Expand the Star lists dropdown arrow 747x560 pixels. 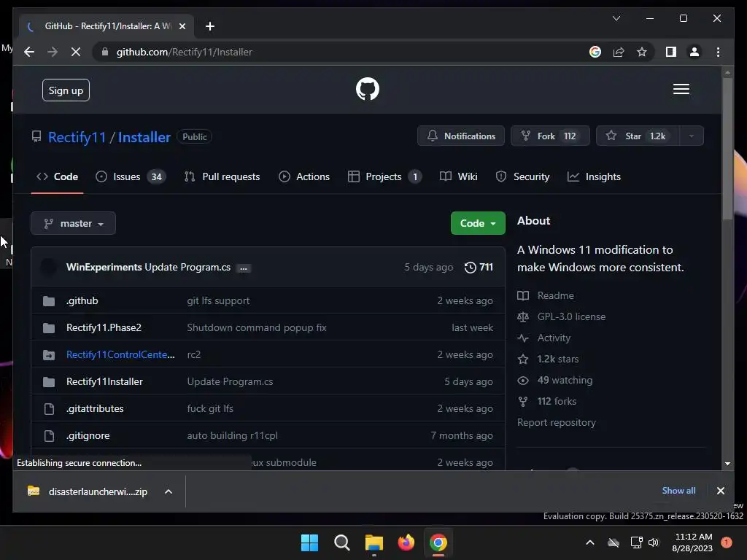(x=692, y=136)
